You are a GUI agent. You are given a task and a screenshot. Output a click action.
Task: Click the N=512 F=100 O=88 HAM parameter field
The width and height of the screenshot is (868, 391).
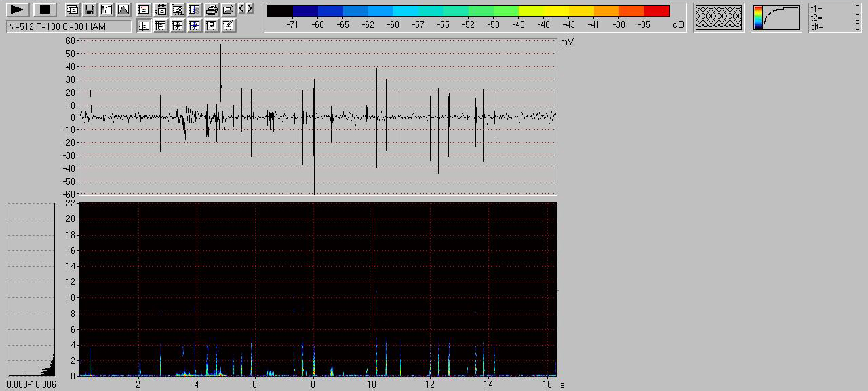68,26
